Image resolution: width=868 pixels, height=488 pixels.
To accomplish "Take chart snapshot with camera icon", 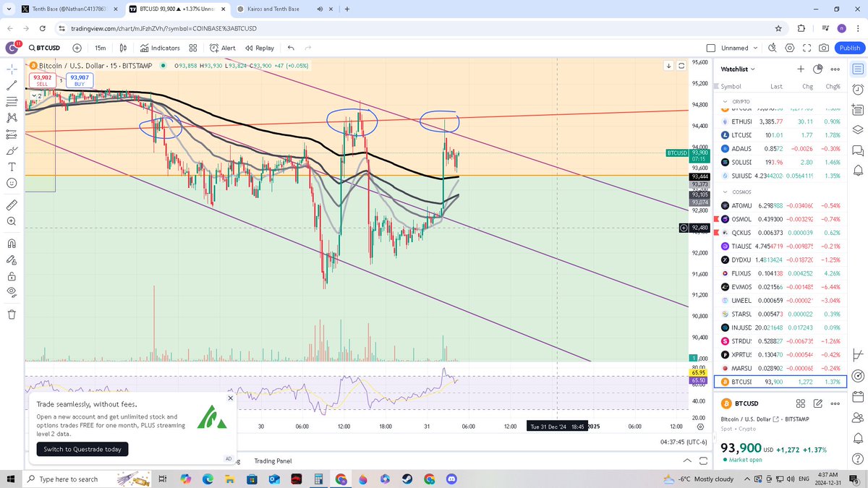I will 824,48.
